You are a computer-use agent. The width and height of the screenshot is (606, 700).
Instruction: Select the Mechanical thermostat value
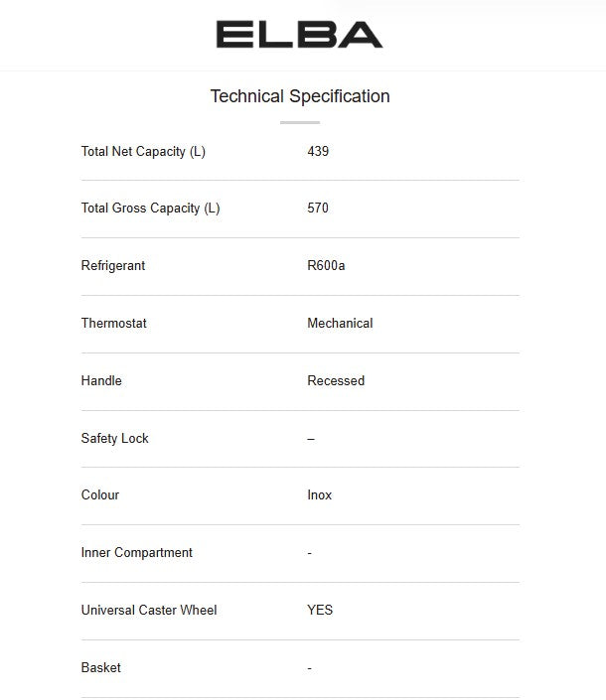340,324
